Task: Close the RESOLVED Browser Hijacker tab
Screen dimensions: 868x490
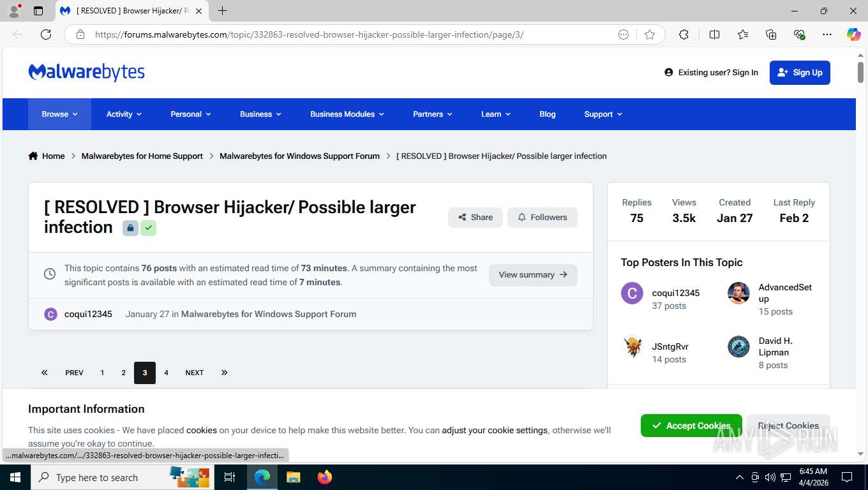Action: [198, 11]
